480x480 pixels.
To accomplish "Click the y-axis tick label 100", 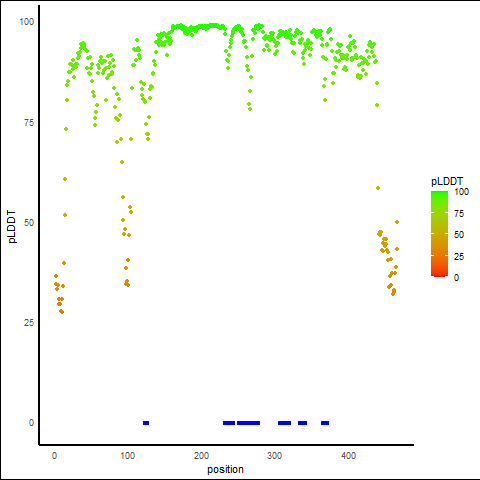I will tap(27, 22).
